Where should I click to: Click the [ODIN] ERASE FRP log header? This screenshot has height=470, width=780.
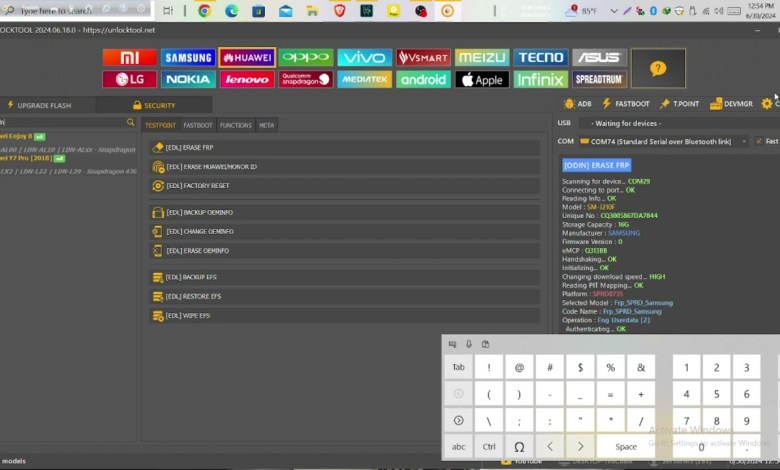pos(596,165)
